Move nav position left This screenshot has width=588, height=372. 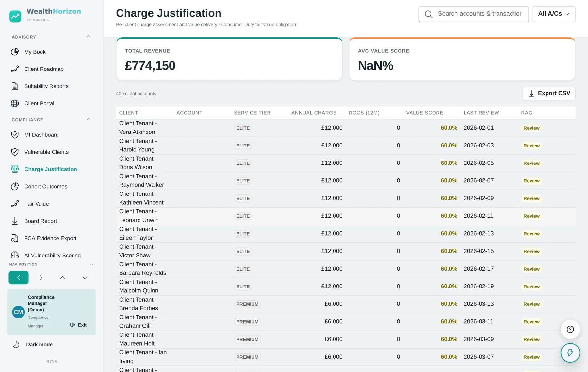19,278
